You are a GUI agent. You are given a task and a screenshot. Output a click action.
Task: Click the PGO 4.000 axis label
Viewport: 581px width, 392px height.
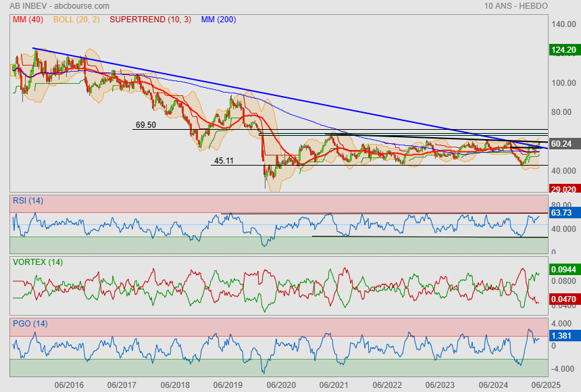coord(561,324)
